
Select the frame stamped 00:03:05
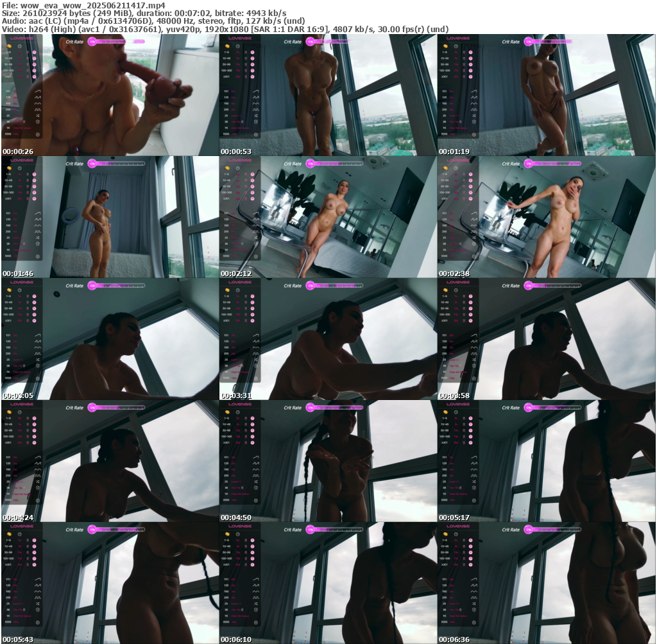[110, 339]
